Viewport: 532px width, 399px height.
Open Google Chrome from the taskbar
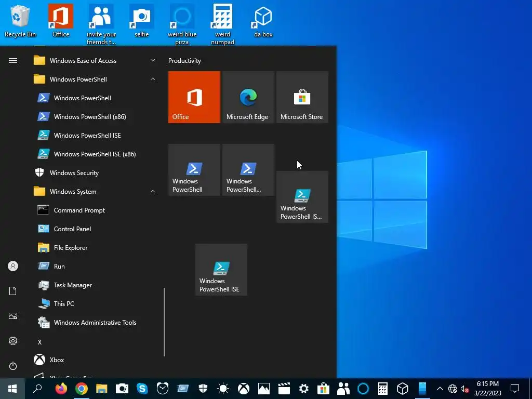pos(82,389)
